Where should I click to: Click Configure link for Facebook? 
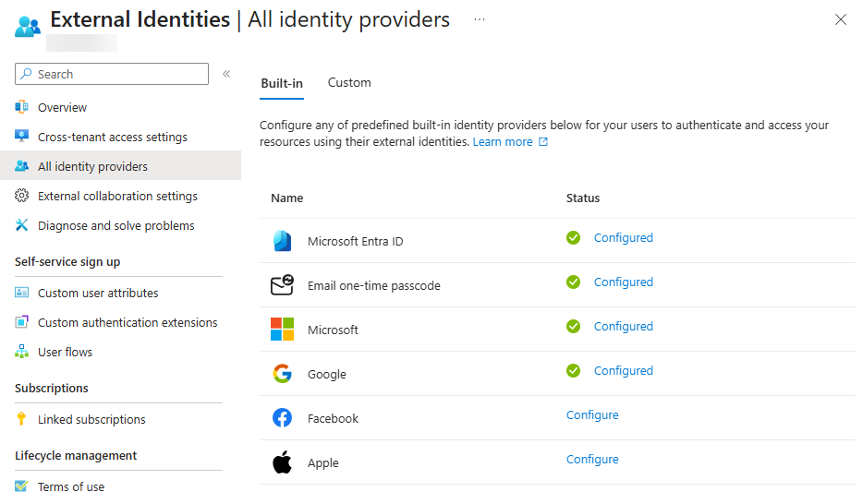click(x=592, y=415)
